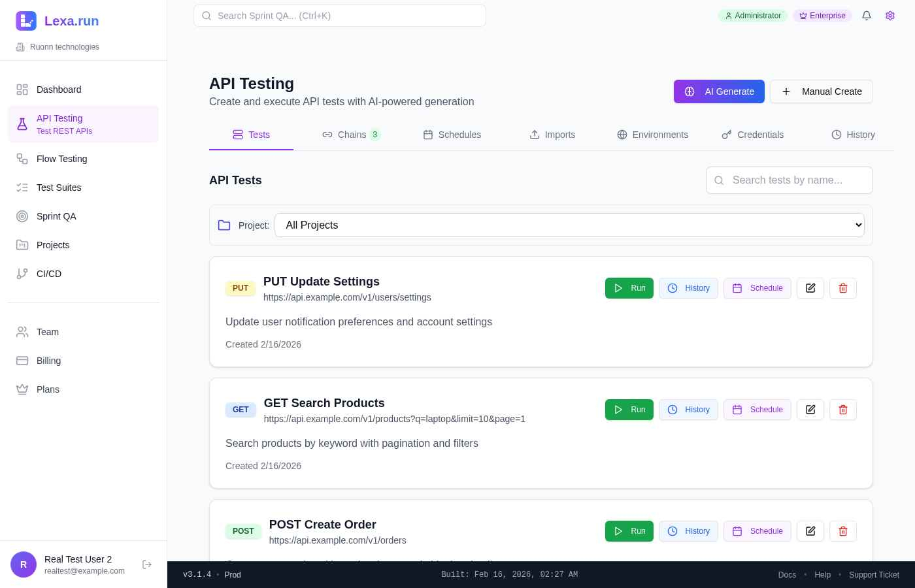Open Support Ticket link

coord(874,575)
